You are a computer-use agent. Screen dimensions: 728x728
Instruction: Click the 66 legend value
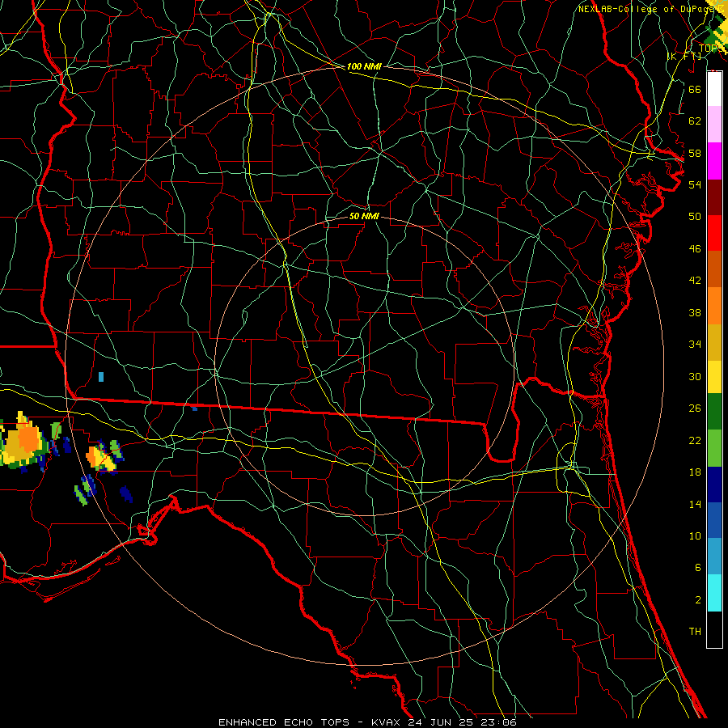(x=695, y=89)
